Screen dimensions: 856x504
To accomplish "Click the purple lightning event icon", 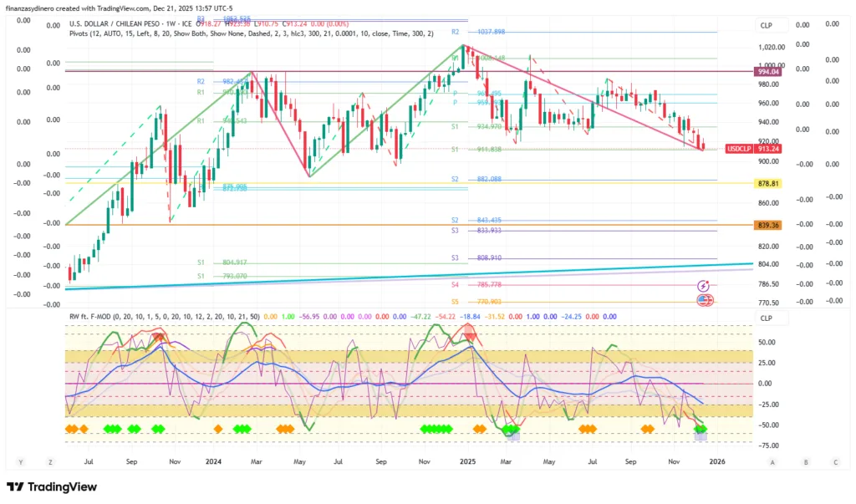I will (x=704, y=286).
